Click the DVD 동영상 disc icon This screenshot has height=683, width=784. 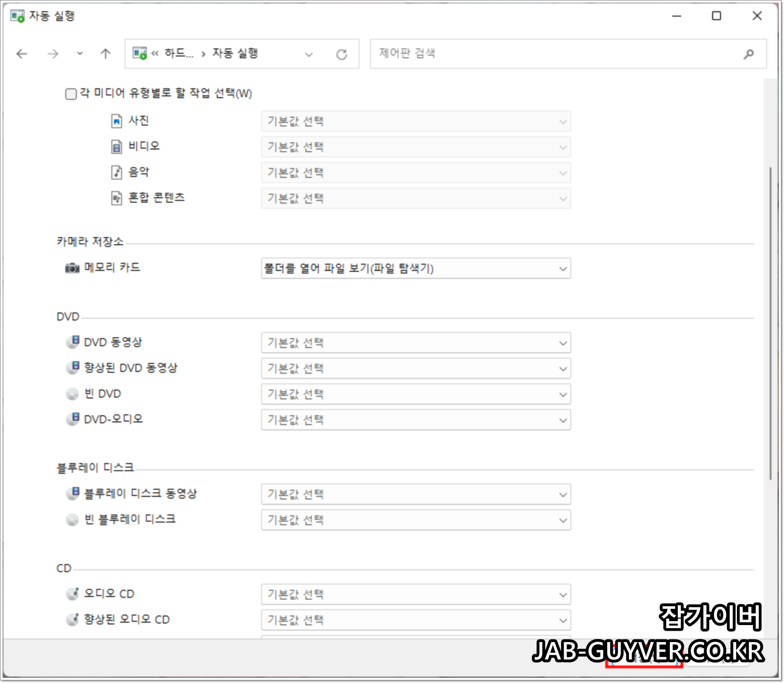73,342
